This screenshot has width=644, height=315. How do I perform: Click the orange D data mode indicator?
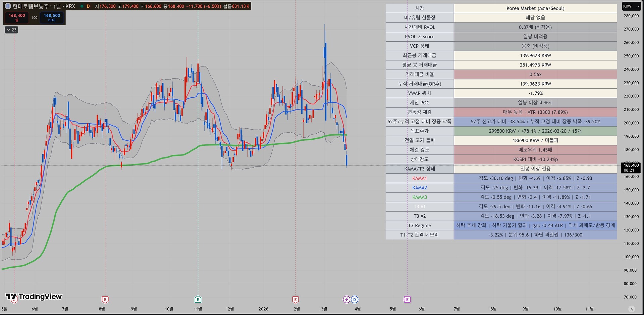[88, 6]
